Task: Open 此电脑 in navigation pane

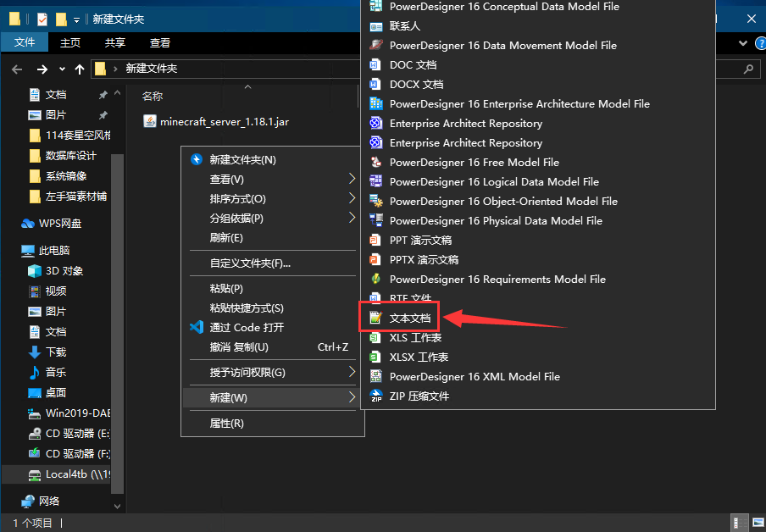Action: coord(54,251)
